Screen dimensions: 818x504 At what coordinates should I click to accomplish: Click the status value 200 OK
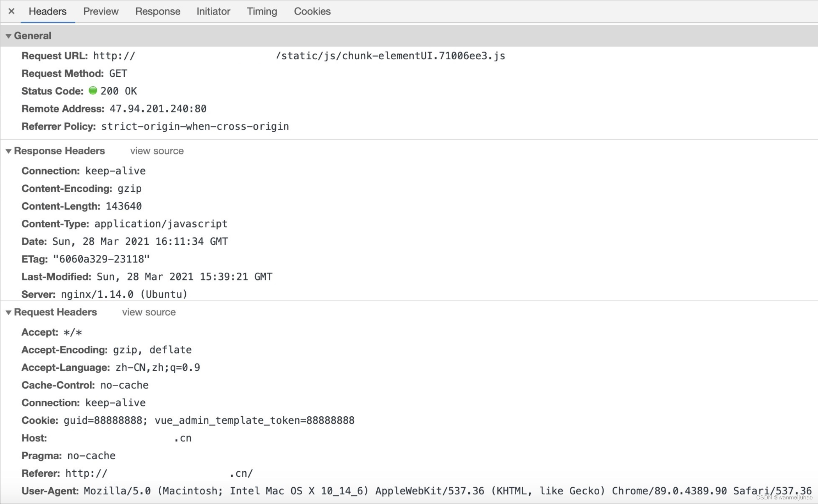[x=119, y=91]
